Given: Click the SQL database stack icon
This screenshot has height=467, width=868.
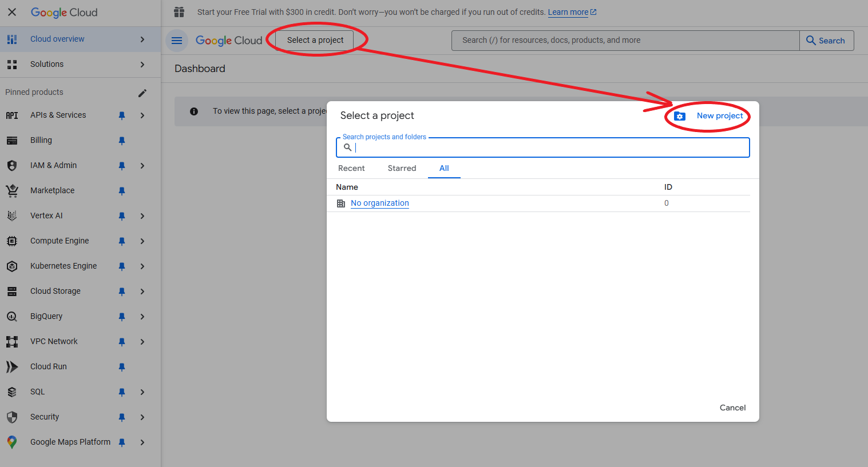Looking at the screenshot, I should [x=12, y=392].
